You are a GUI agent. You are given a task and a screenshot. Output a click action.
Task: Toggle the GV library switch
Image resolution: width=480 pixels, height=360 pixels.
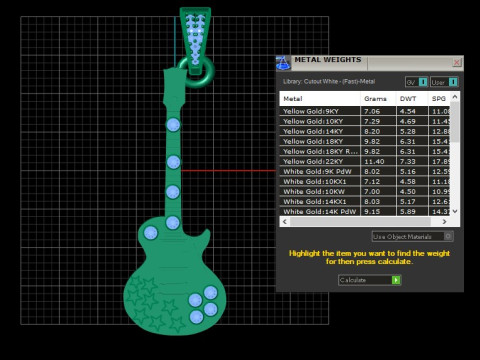click(423, 82)
